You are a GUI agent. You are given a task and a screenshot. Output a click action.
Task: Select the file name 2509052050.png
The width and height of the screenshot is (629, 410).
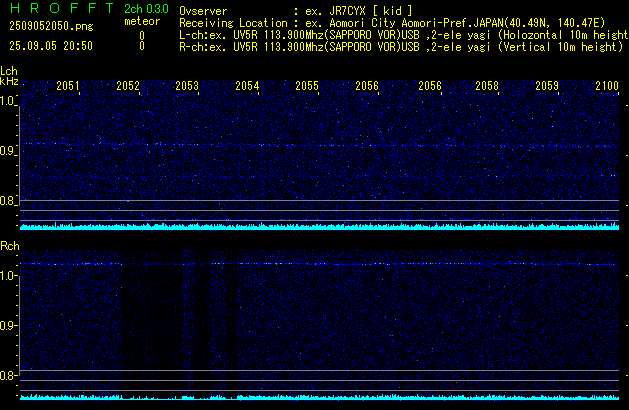tap(51, 26)
